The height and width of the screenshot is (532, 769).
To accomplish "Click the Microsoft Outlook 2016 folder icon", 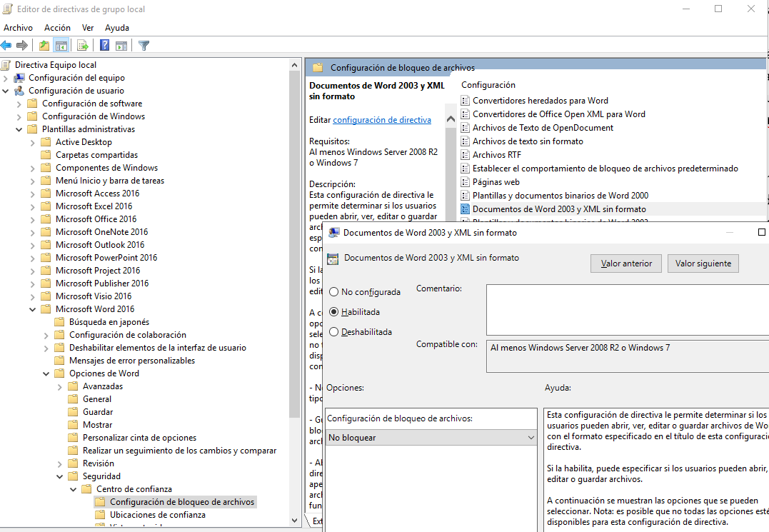I will click(x=46, y=244).
